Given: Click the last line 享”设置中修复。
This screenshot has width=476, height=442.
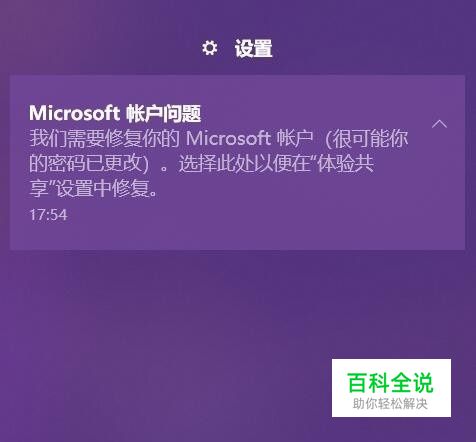Looking at the screenshot, I should (x=93, y=189).
